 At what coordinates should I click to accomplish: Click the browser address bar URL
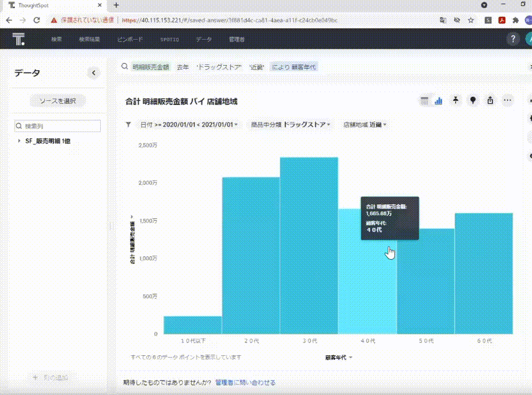(x=230, y=20)
